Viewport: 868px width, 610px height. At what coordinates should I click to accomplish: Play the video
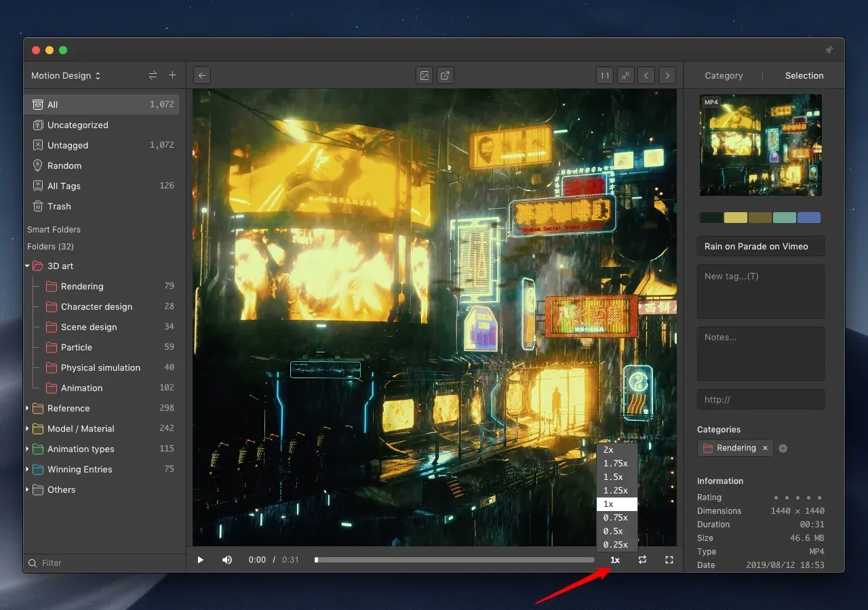click(201, 560)
